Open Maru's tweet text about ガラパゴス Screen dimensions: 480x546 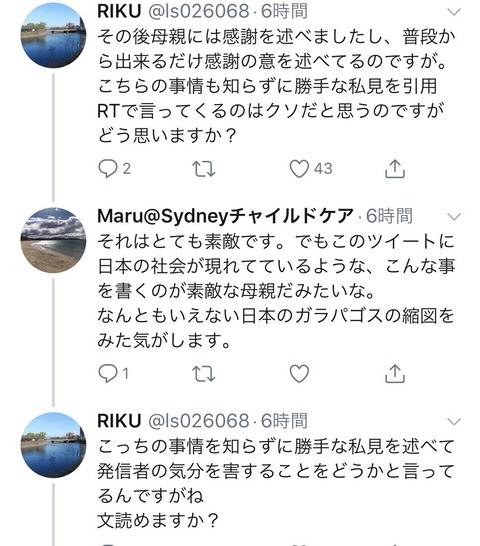[x=276, y=291]
